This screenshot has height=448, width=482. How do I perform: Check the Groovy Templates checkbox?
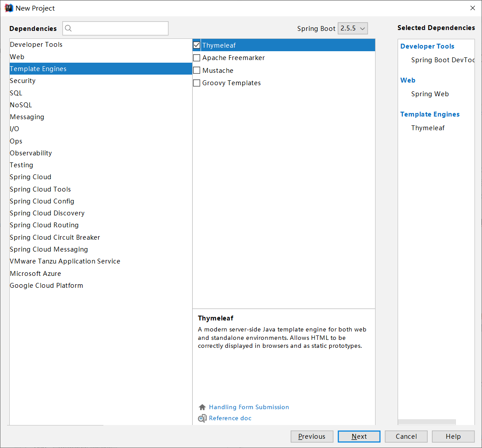pos(197,83)
